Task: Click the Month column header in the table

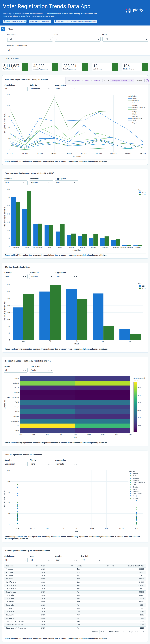Action: pyautogui.click(x=79, y=566)
